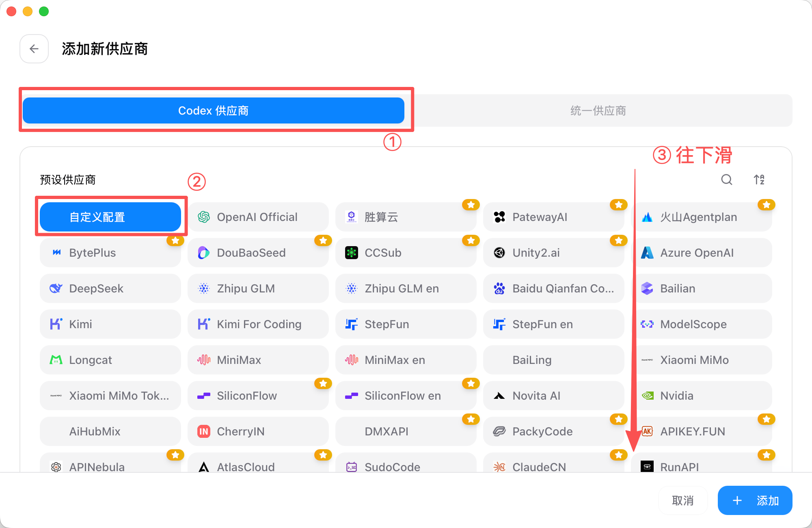
Task: Select the StepFun provider
Action: click(406, 324)
